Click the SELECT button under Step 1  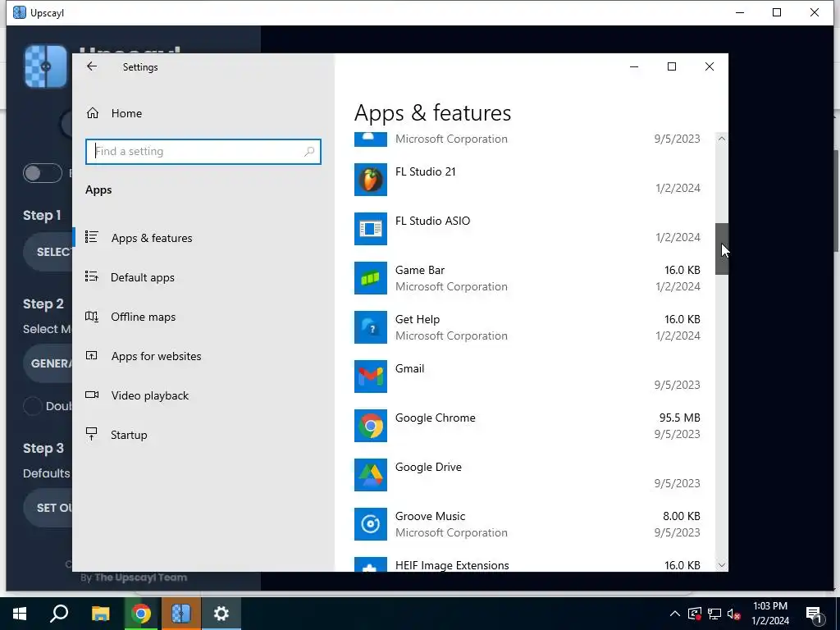coord(48,252)
